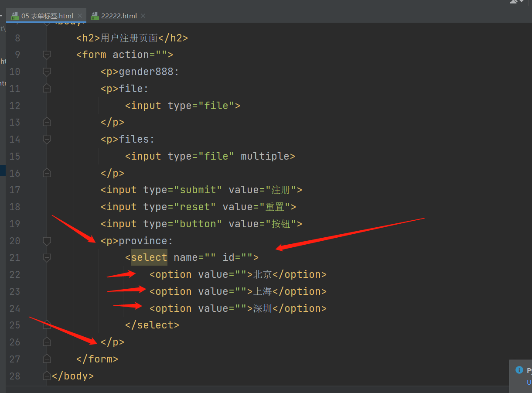Collapse the select tag fold on line 21
The image size is (532, 393).
(x=47, y=258)
